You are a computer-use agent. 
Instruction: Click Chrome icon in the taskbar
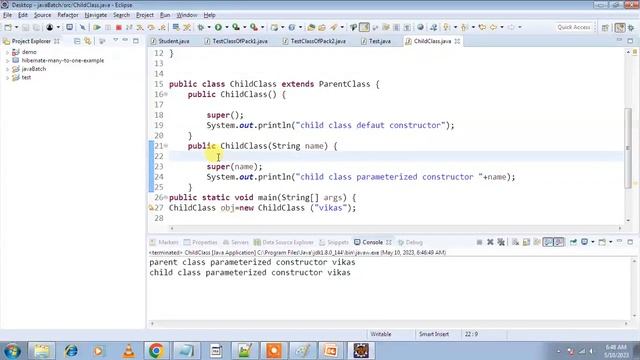point(156,350)
